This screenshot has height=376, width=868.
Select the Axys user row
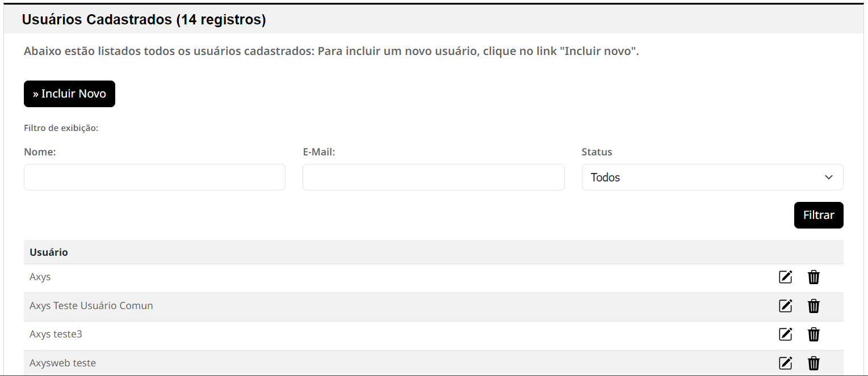(434, 278)
